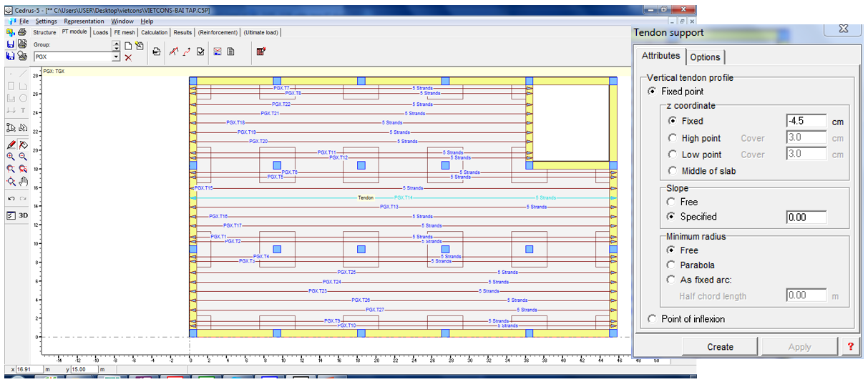Click the undo arrow icon
Viewport: 868px width, 382px height.
click(11, 198)
